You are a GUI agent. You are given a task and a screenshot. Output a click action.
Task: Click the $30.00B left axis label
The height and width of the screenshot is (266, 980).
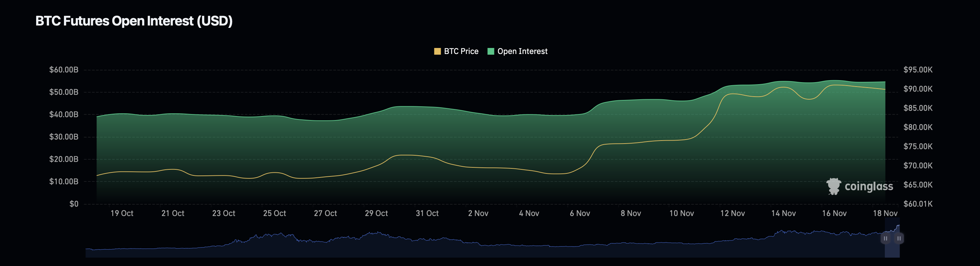point(64,137)
